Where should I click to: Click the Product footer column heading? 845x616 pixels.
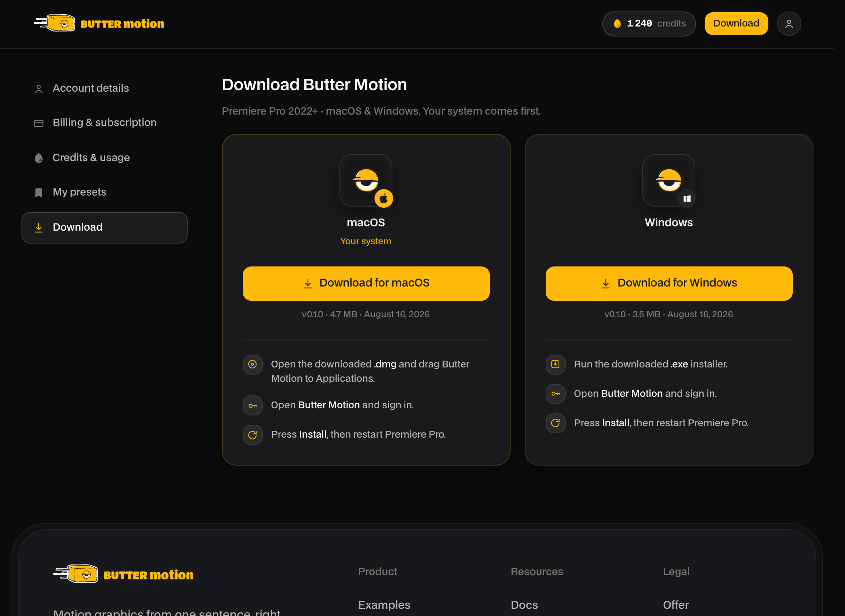(x=378, y=572)
